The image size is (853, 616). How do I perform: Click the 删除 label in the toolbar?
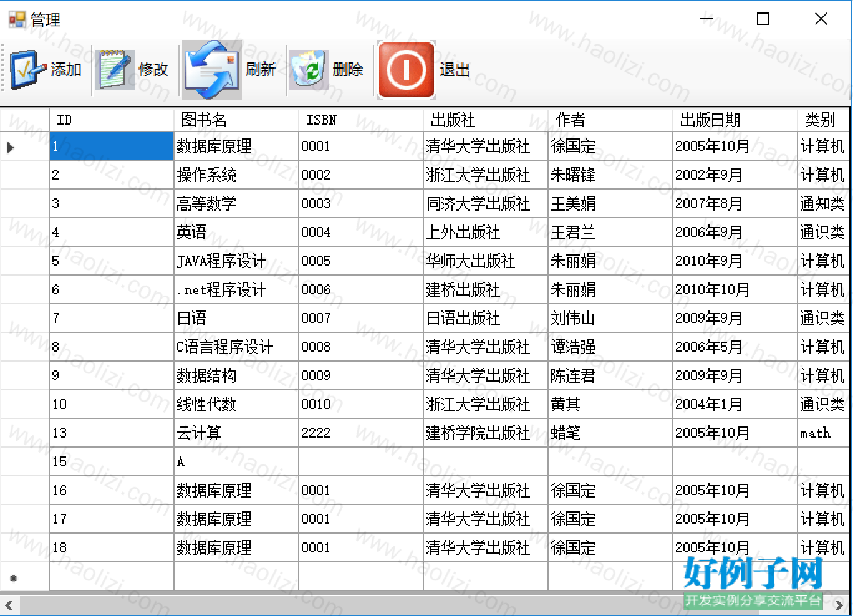(348, 70)
